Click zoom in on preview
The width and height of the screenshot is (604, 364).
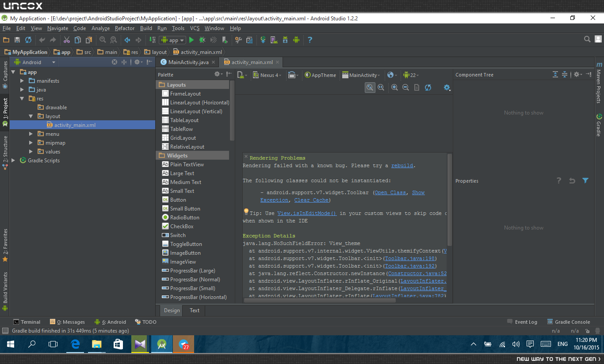pyautogui.click(x=394, y=88)
